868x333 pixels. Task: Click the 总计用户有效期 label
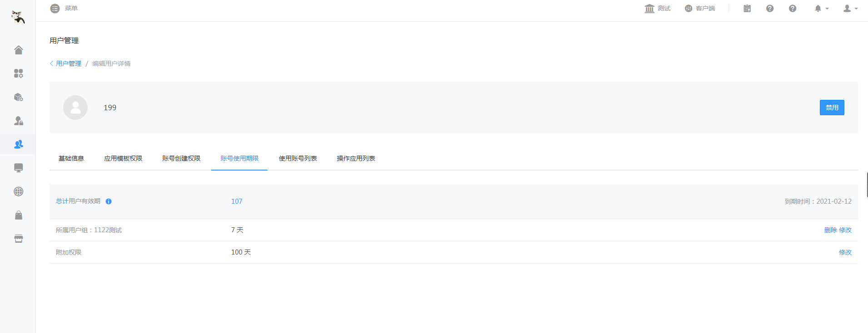pyautogui.click(x=78, y=201)
